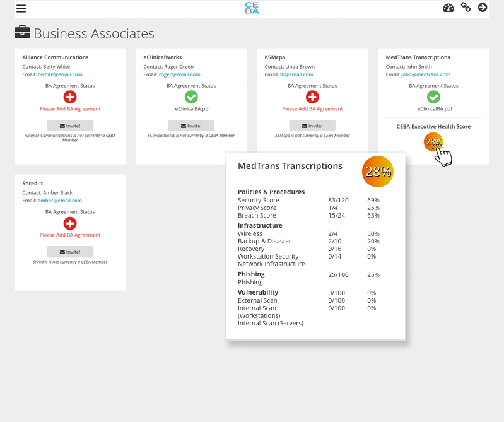Email lb@email.com
Viewport: 504px width, 422px height.
(296, 74)
